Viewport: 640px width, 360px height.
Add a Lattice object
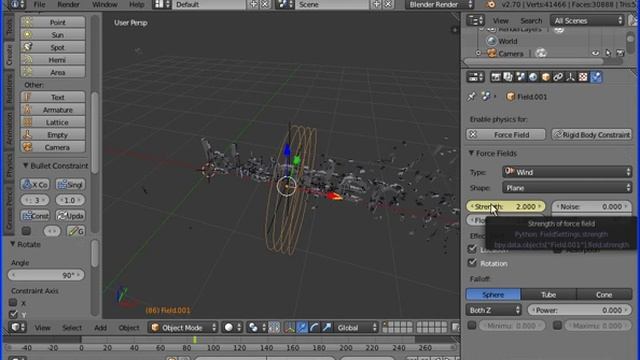tap(53, 122)
